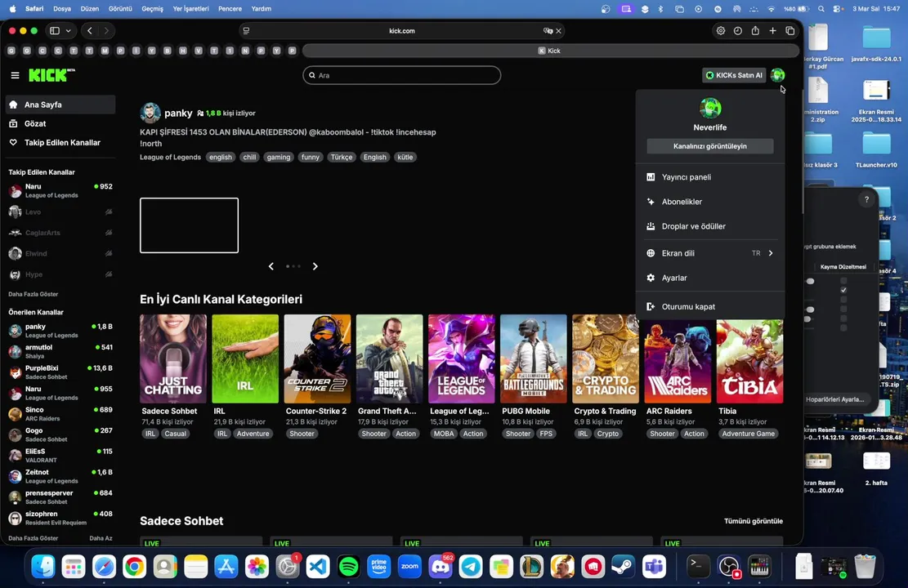Select Oturumu kapat to log out
This screenshot has width=908, height=588.
[x=710, y=307]
